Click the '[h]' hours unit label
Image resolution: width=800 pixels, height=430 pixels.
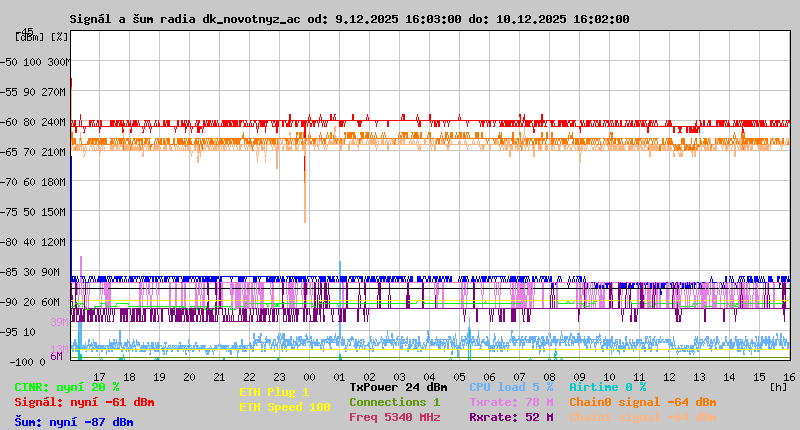tap(779, 387)
